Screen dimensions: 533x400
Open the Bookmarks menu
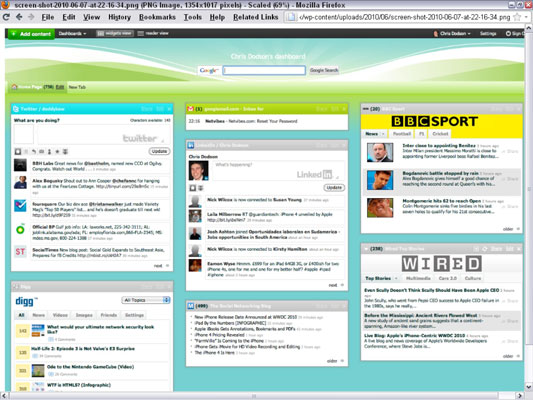coord(157,17)
